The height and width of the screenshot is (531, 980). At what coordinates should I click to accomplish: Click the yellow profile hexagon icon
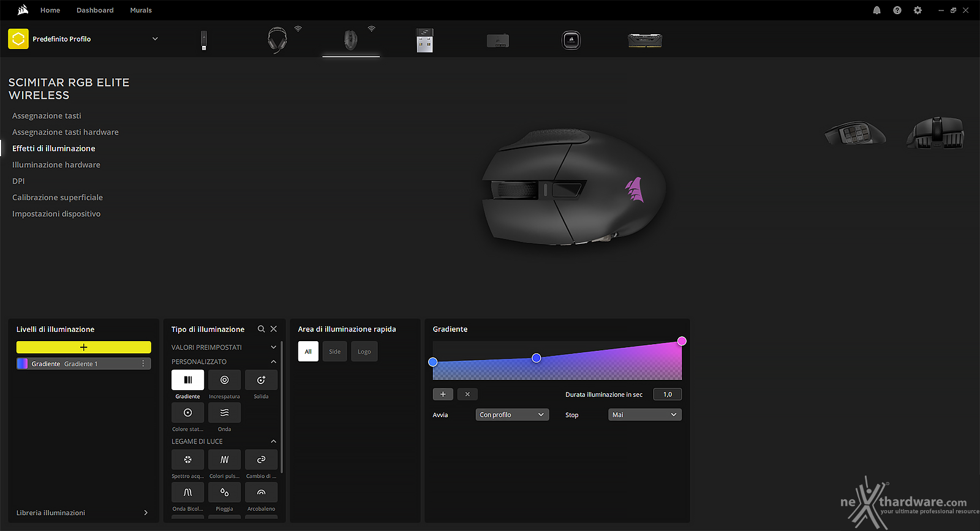click(18, 39)
